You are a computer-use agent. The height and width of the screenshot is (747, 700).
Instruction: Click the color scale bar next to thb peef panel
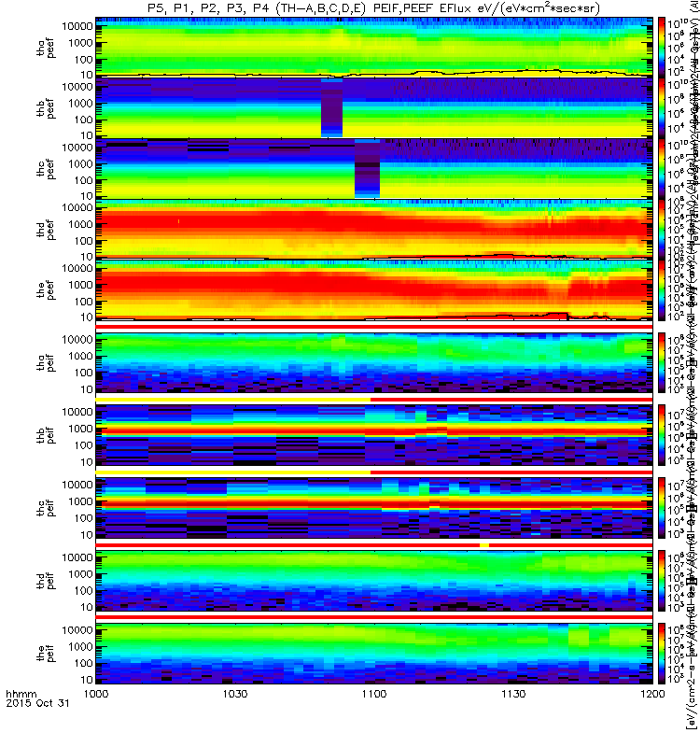click(662, 107)
